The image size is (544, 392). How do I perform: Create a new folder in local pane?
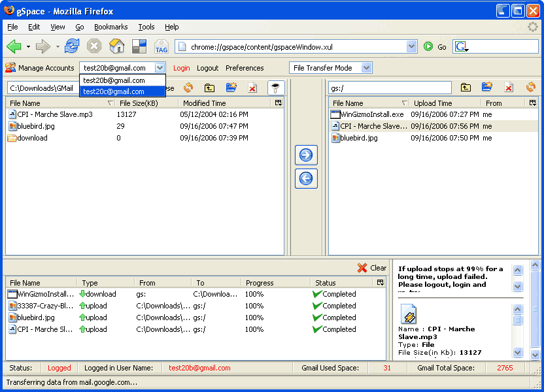click(231, 88)
